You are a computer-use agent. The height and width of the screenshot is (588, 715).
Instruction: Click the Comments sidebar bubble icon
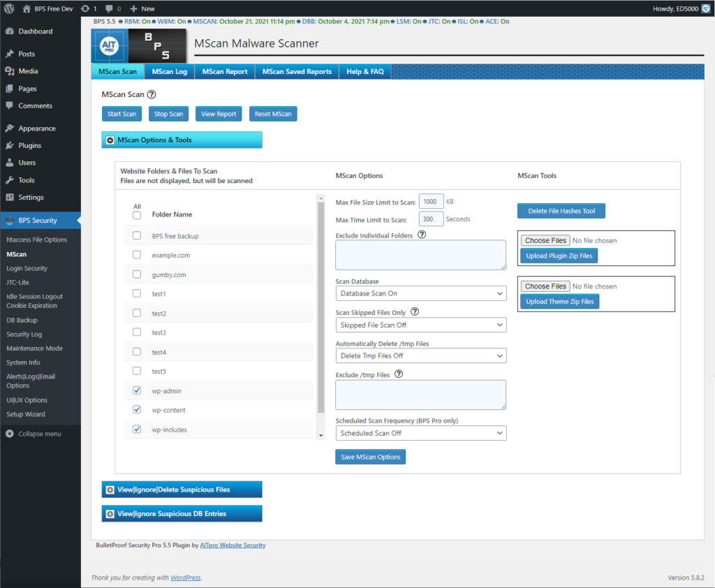[10, 106]
